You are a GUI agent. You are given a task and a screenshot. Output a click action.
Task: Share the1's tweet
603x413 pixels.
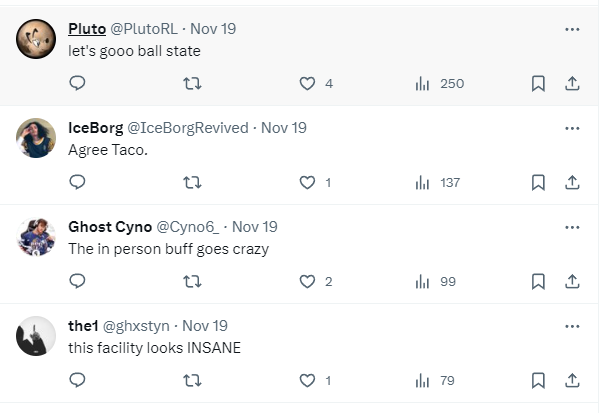[x=573, y=380]
